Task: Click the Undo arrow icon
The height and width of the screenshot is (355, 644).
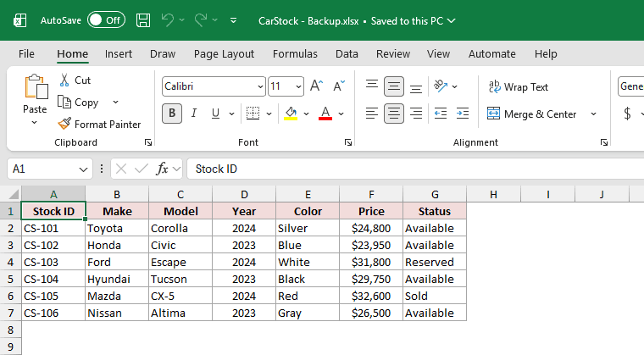Action: pos(168,19)
